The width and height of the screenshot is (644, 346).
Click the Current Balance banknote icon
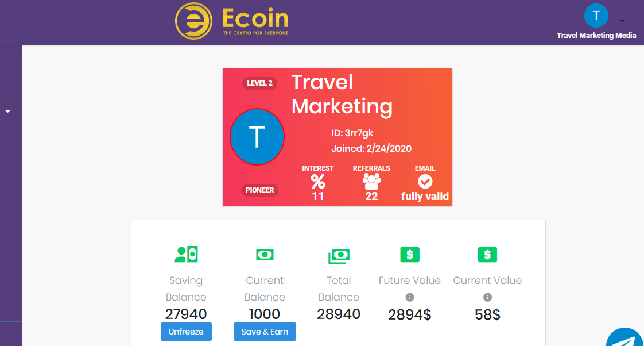pyautogui.click(x=265, y=255)
